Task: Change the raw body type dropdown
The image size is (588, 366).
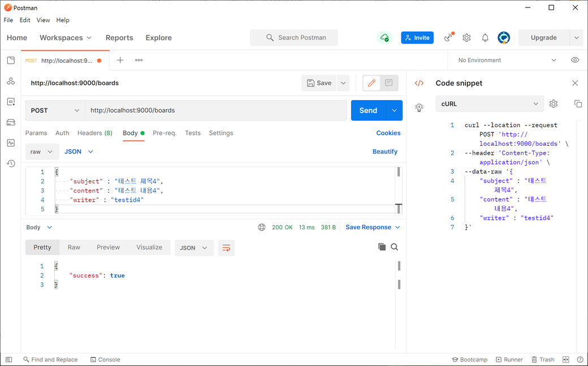Action: (42, 152)
